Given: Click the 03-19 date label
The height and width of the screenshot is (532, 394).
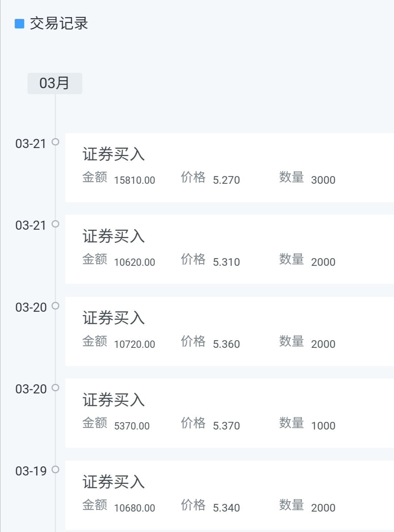Looking at the screenshot, I should click(x=31, y=471).
